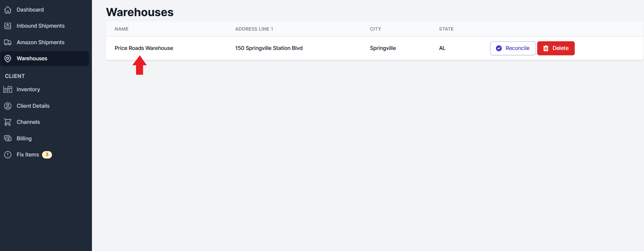Click the Amazon Shipments truck icon
The image size is (644, 251).
click(7, 42)
